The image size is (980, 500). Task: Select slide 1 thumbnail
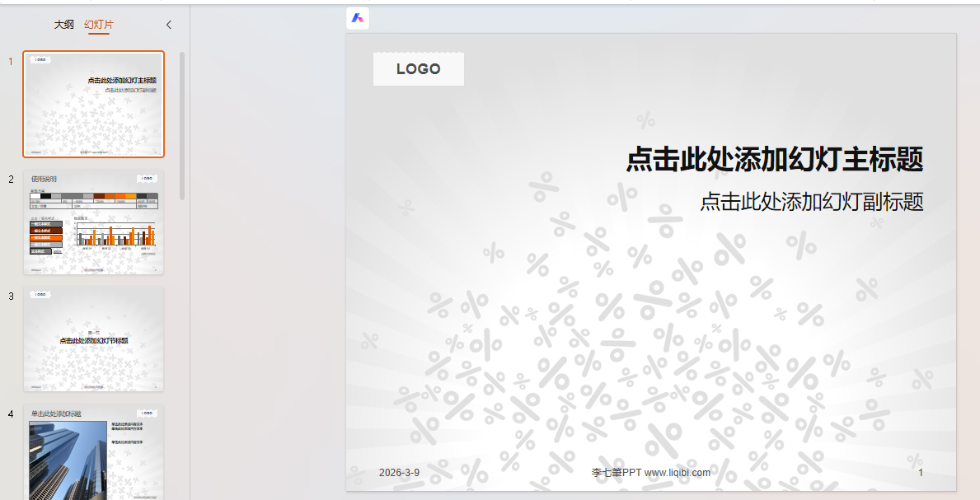94,105
